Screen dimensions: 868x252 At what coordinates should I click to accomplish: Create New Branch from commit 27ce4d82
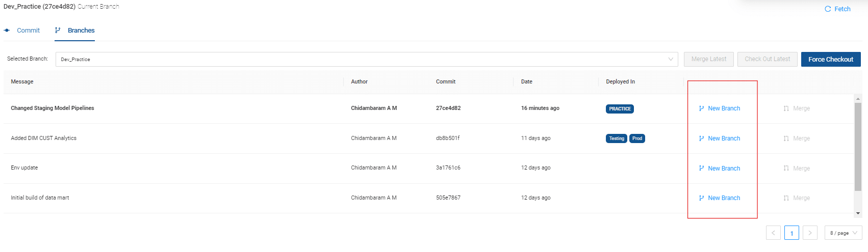pyautogui.click(x=720, y=108)
